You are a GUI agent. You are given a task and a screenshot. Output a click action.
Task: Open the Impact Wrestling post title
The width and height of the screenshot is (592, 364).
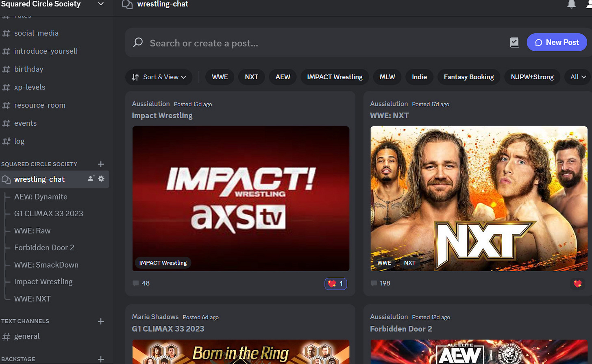[162, 116]
